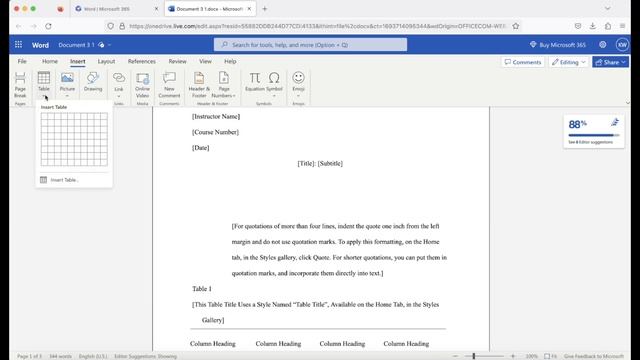Expand the Emoji dropdown arrow
This screenshot has height=360, width=640.
pos(298,96)
